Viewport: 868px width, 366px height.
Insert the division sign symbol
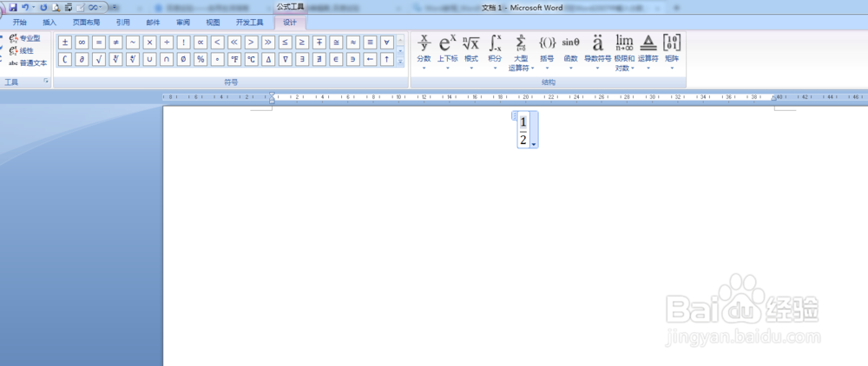pos(167,42)
